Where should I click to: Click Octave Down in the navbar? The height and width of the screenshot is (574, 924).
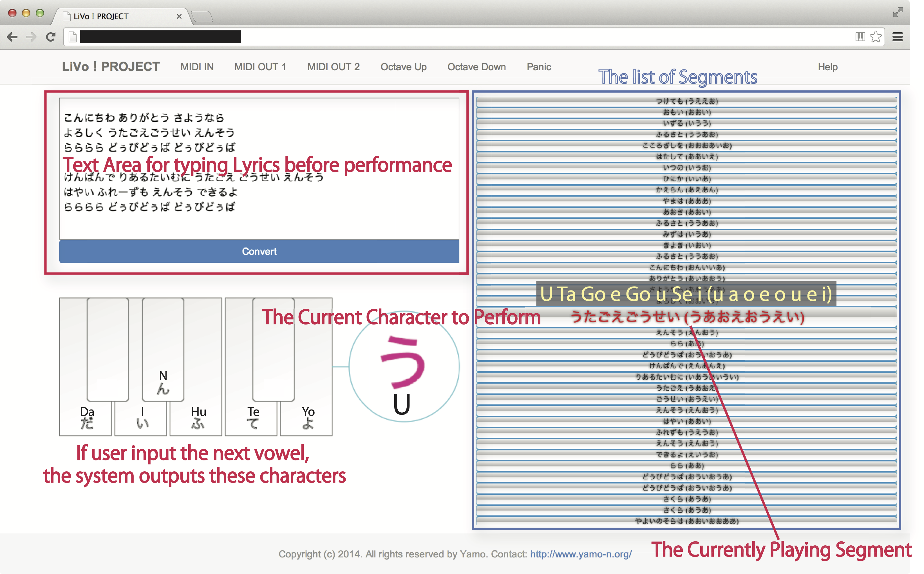pyautogui.click(x=476, y=67)
